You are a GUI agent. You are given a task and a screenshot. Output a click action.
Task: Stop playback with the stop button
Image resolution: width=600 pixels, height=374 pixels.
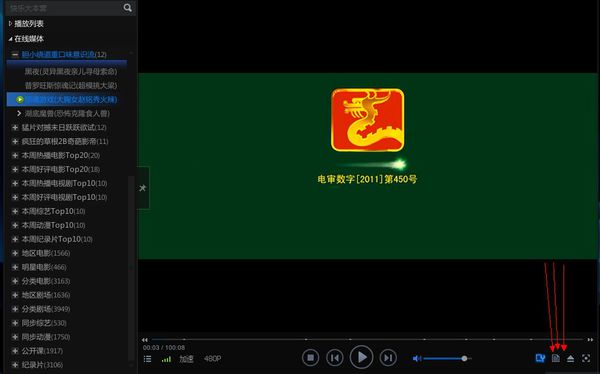310,358
